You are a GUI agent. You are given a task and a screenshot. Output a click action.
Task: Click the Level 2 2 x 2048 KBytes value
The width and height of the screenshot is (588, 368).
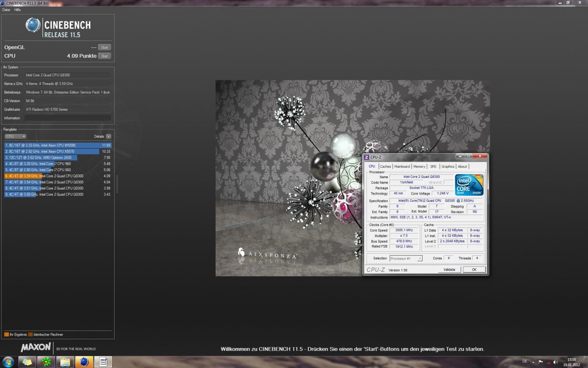tap(452, 241)
